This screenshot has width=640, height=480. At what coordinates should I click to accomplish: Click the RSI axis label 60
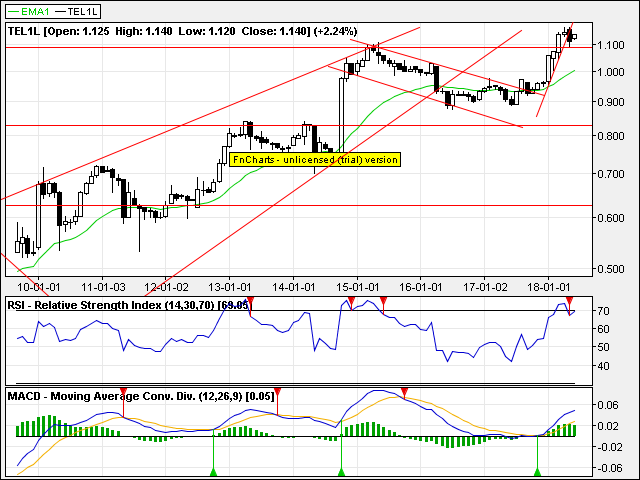click(x=603, y=329)
